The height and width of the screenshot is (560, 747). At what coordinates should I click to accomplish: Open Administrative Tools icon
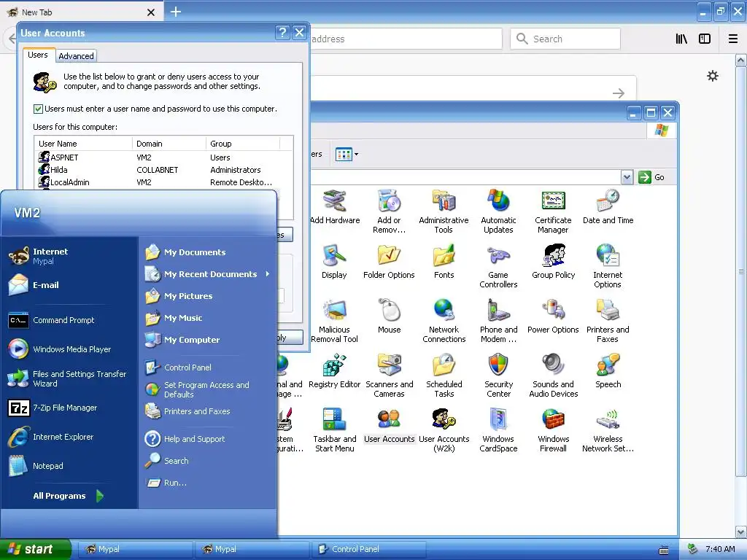point(444,211)
